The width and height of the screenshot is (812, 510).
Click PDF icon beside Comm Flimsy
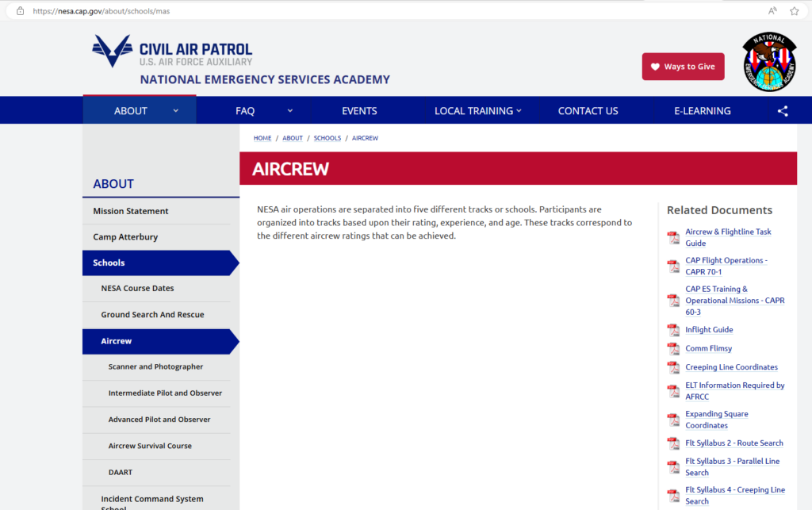point(673,349)
